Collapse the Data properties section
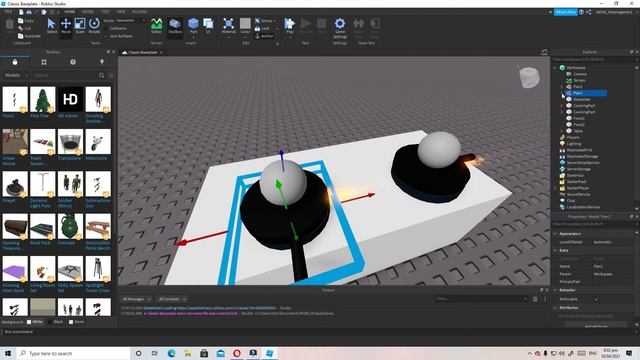Image resolution: width=640 pixels, height=360 pixels. [555, 250]
